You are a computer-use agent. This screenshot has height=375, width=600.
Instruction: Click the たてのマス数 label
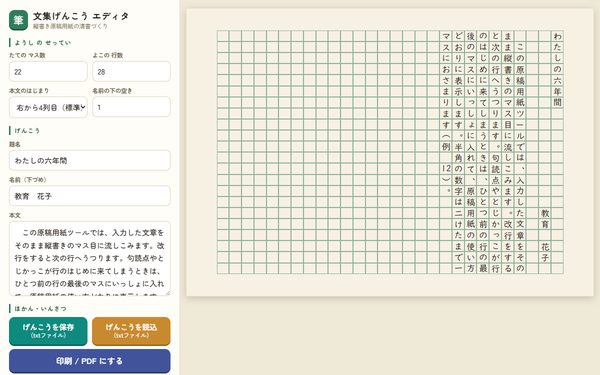click(27, 55)
